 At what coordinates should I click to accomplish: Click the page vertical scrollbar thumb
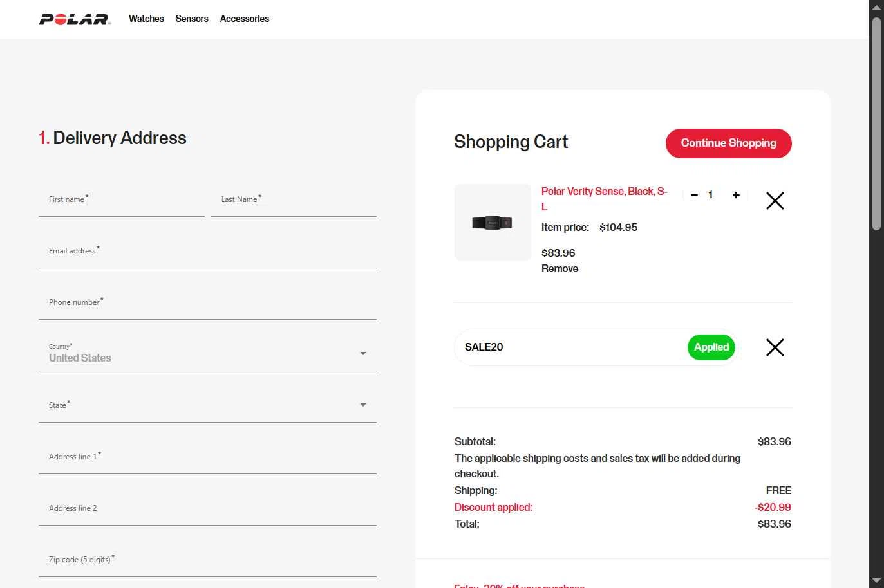(x=876, y=124)
